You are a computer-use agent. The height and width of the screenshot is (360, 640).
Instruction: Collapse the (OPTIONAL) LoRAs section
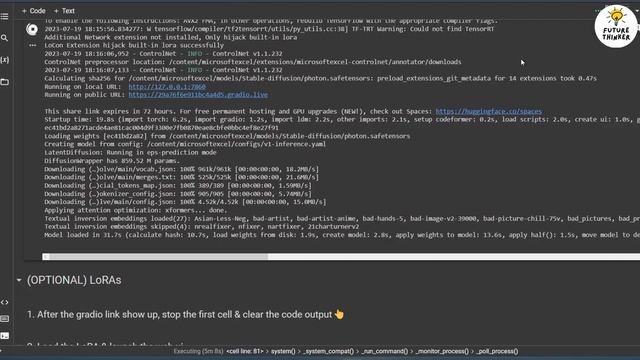[19, 280]
